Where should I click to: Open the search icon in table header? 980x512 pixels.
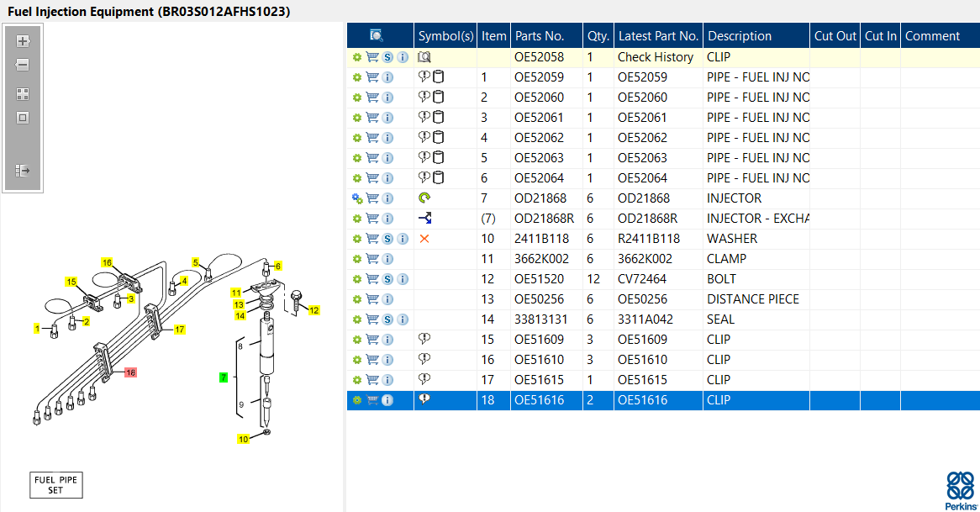click(x=377, y=35)
